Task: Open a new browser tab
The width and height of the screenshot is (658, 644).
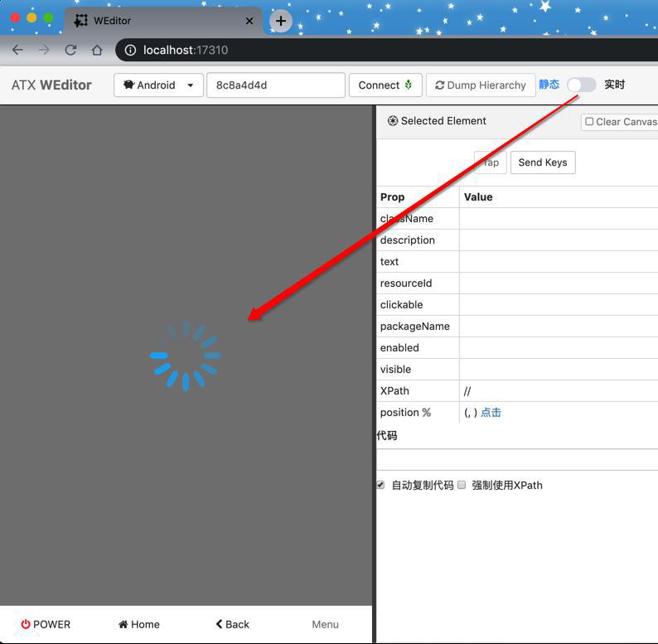Action: pos(281,21)
